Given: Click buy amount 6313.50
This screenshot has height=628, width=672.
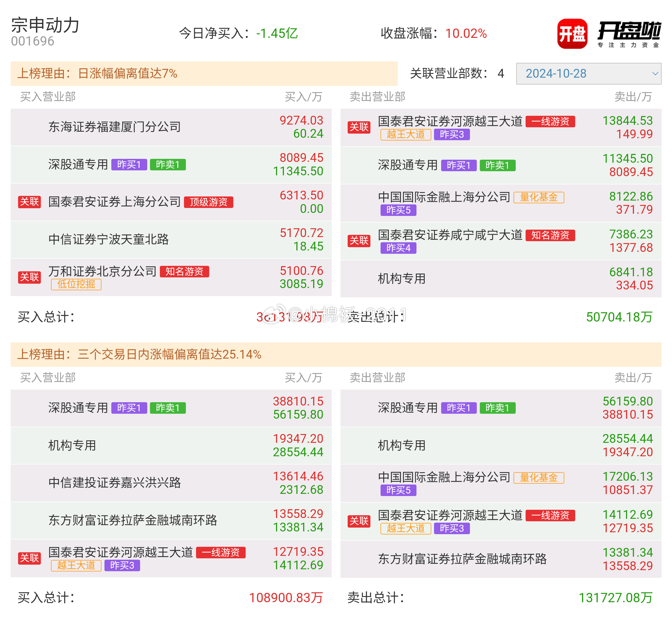Looking at the screenshot, I should point(301,195).
